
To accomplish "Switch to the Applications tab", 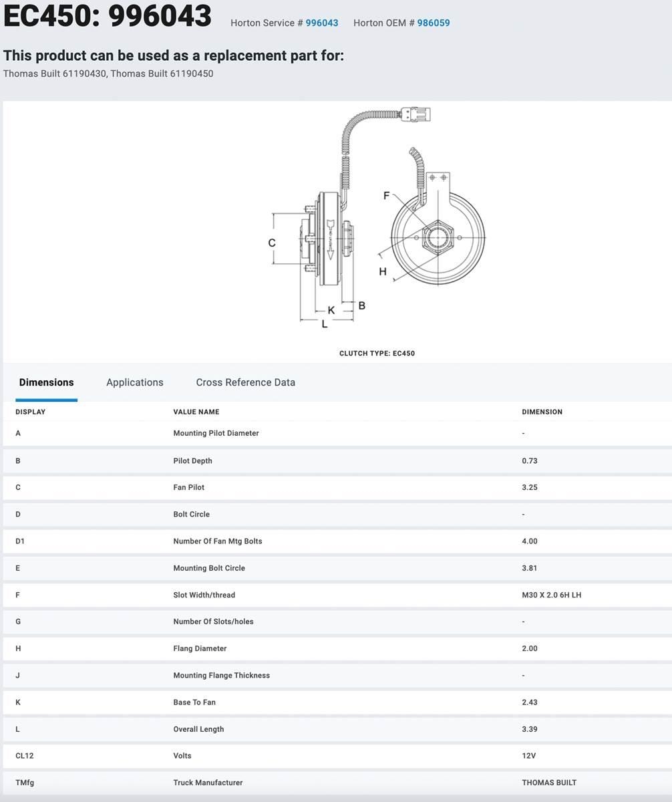I will point(134,382).
